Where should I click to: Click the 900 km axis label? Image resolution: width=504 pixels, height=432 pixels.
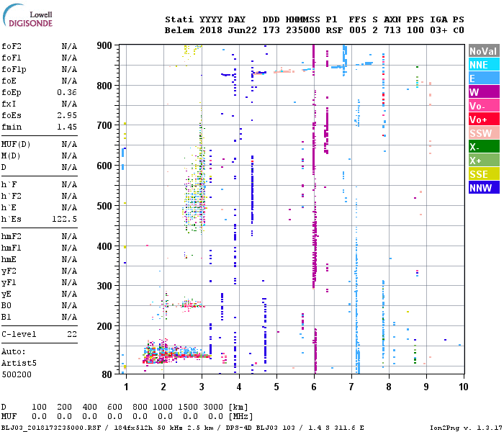(104, 45)
